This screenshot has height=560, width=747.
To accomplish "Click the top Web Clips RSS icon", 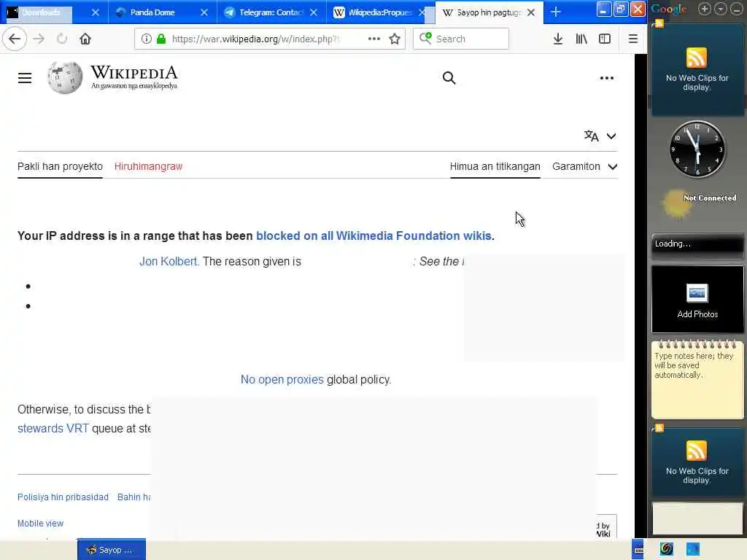I will 697,58.
